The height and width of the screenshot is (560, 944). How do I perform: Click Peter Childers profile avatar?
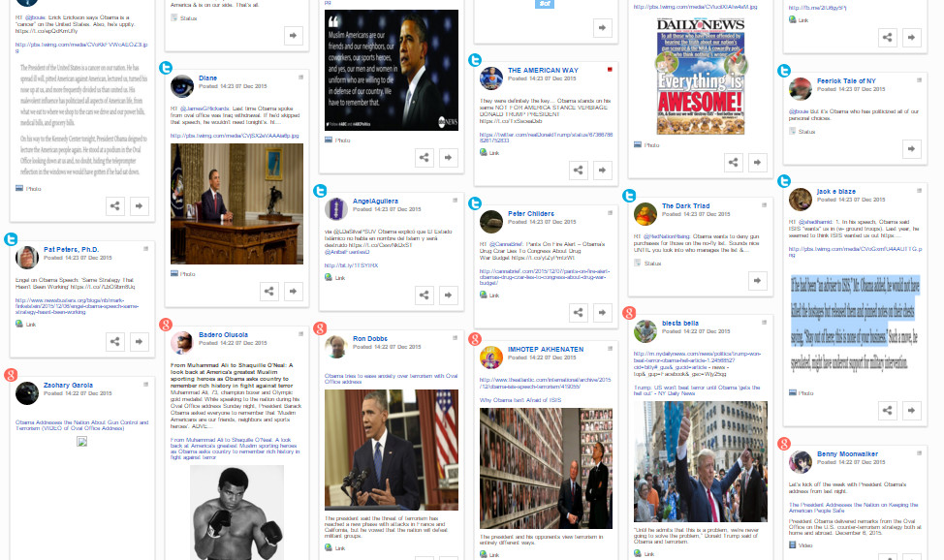click(x=491, y=222)
